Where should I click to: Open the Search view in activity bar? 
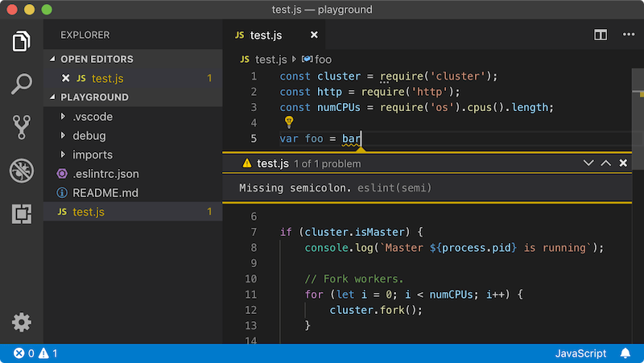pyautogui.click(x=22, y=83)
